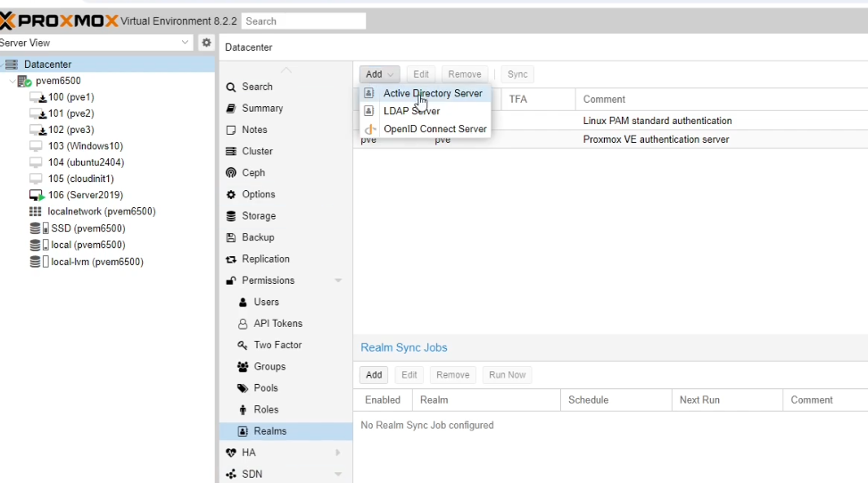Click the floppy disk icon next to Backup

[231, 237]
